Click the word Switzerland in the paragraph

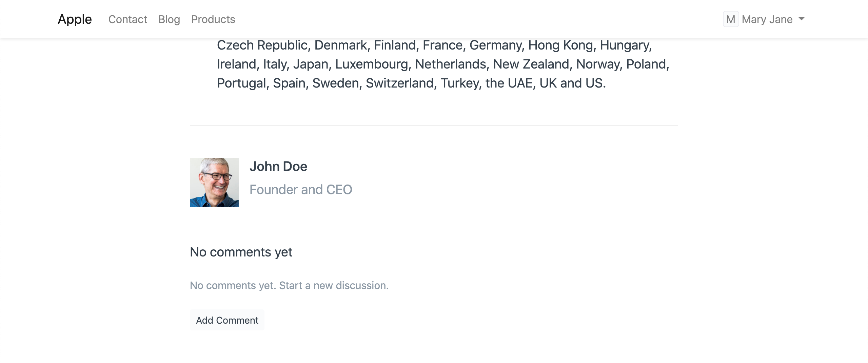[400, 83]
